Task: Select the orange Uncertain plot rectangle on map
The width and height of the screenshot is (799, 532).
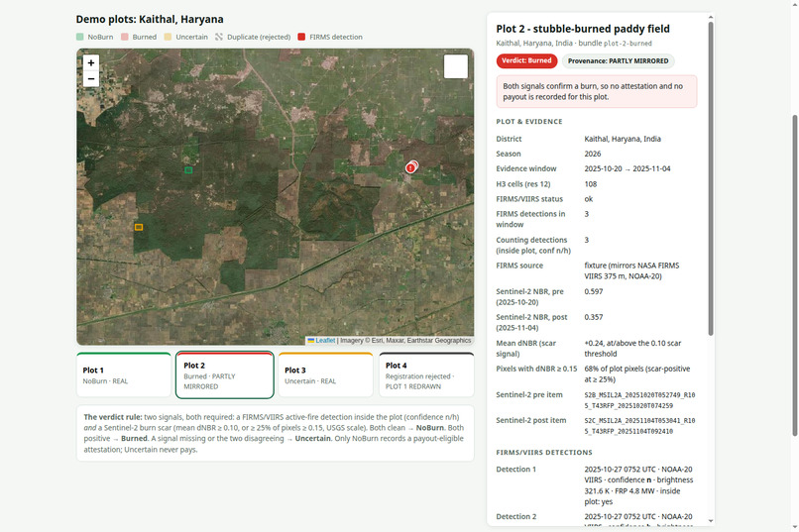Action: coord(139,227)
